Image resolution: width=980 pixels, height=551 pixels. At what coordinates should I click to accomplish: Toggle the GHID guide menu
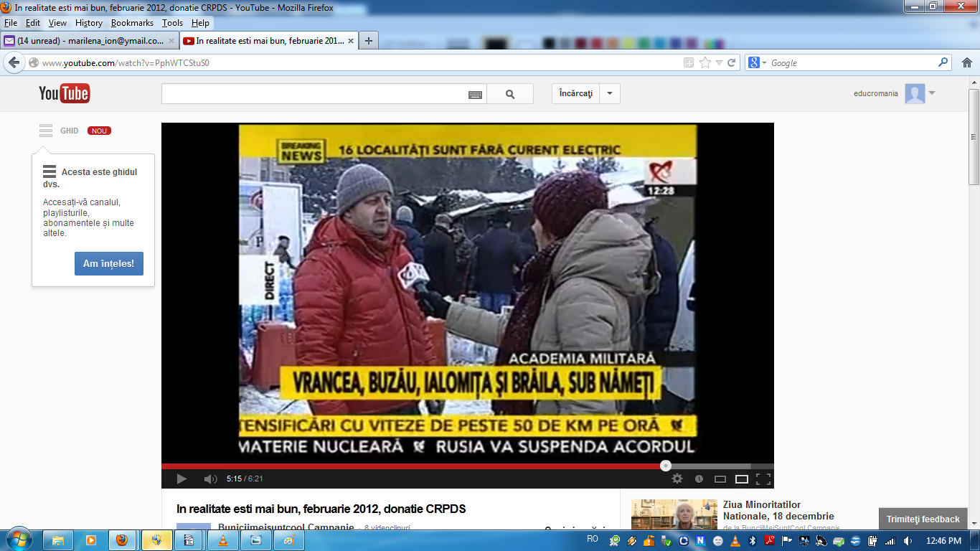46,131
